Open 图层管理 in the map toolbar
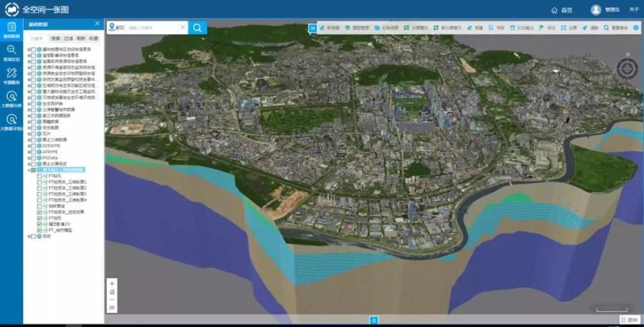Image resolution: width=644 pixels, height=327 pixels. pyautogui.click(x=357, y=28)
